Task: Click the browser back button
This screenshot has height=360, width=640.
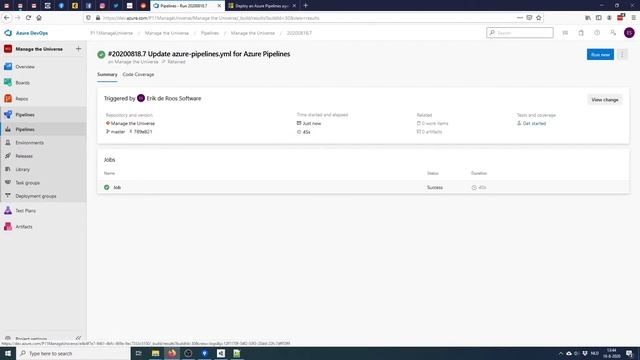Action: [x=7, y=18]
